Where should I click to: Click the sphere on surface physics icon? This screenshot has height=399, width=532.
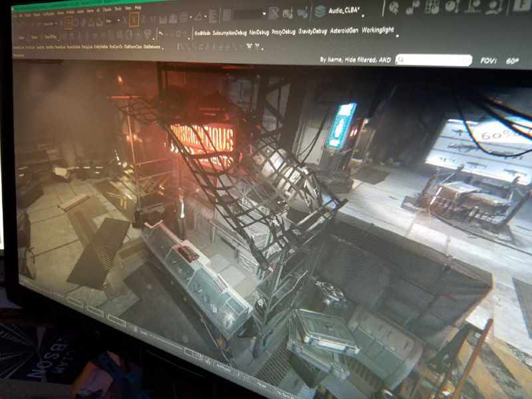tap(473, 6)
